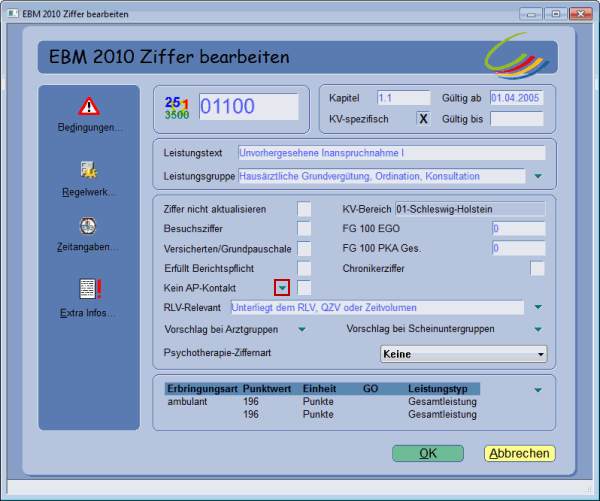Click the Bedingungen... label
Image resolution: width=600 pixels, height=501 pixels.
coord(90,127)
